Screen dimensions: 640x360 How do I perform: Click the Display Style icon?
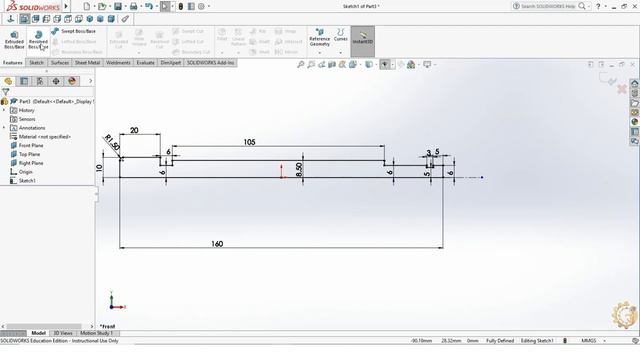[369, 64]
